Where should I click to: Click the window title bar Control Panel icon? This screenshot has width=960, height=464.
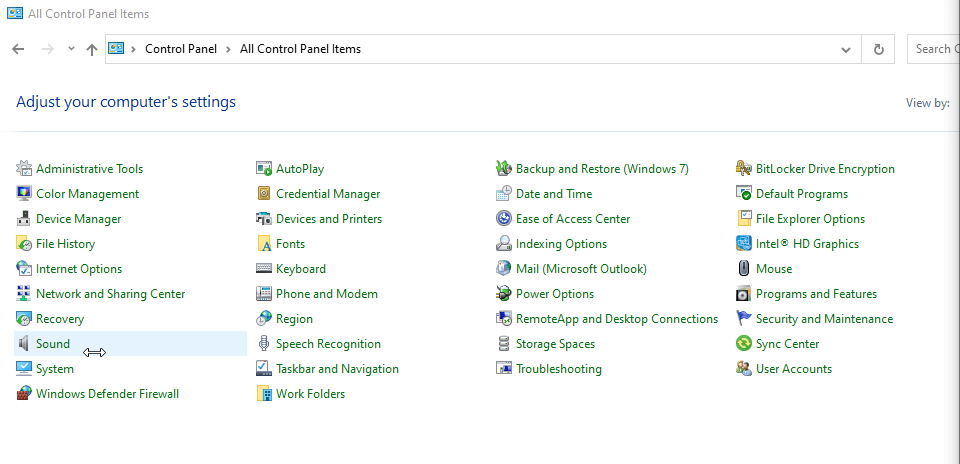pos(15,13)
